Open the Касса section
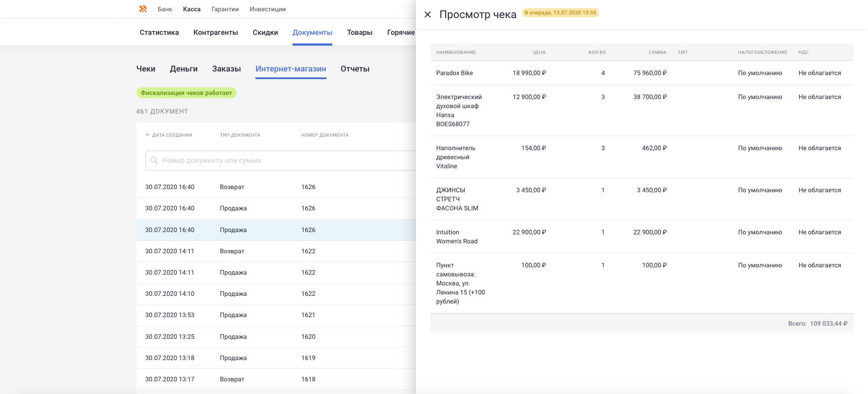This screenshot has height=394, width=868. coord(192,9)
